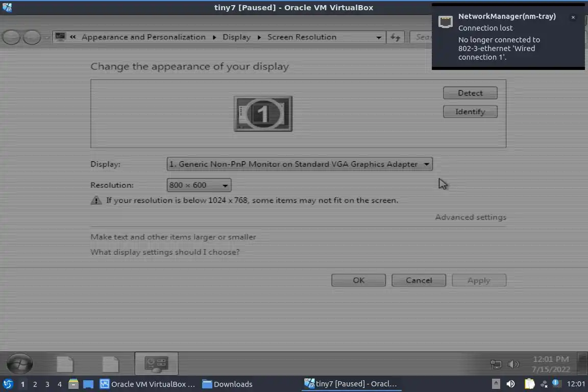588x392 pixels.
Task: Switch to host workspace 2
Action: coord(35,384)
